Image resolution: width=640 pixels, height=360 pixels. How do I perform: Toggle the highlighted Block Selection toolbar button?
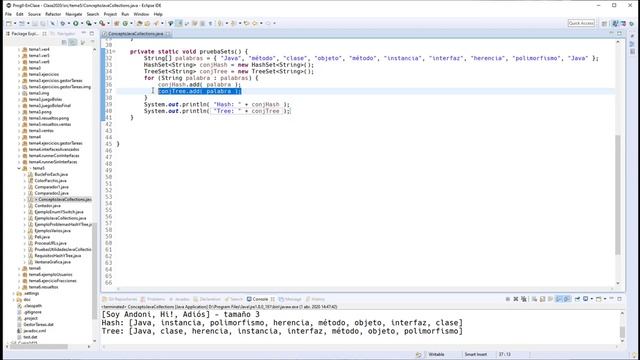click(179, 23)
